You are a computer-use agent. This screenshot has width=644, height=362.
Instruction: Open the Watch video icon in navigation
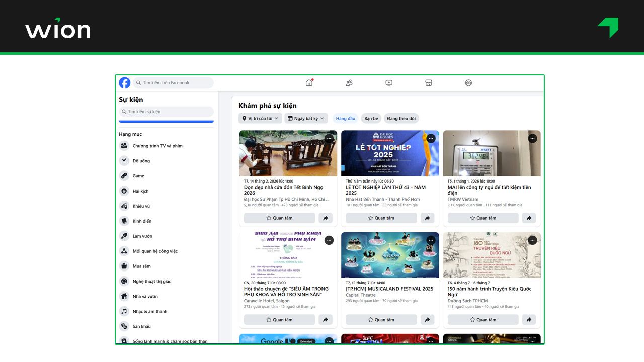point(389,83)
